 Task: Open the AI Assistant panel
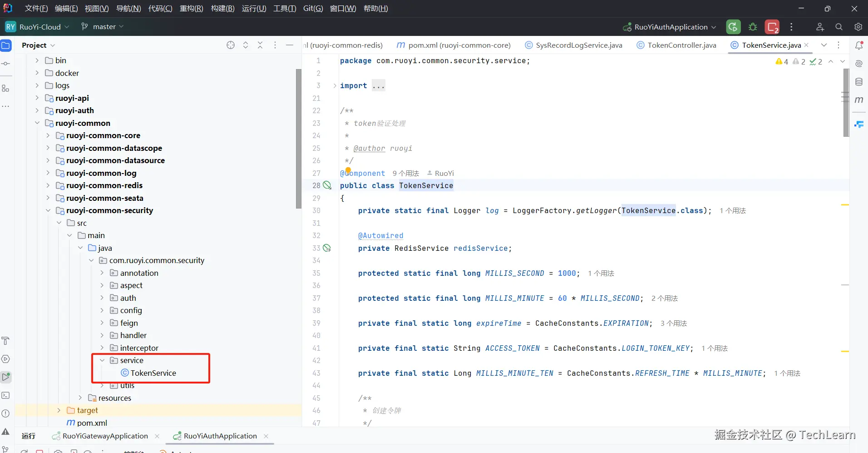click(x=859, y=64)
